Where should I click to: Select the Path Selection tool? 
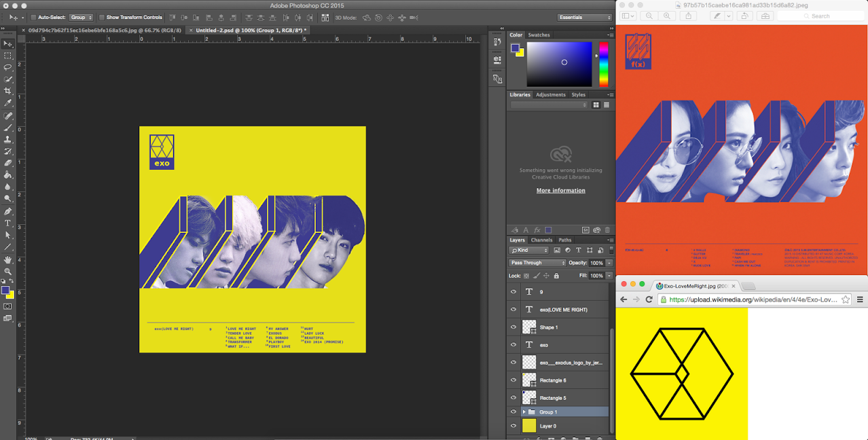pos(8,235)
